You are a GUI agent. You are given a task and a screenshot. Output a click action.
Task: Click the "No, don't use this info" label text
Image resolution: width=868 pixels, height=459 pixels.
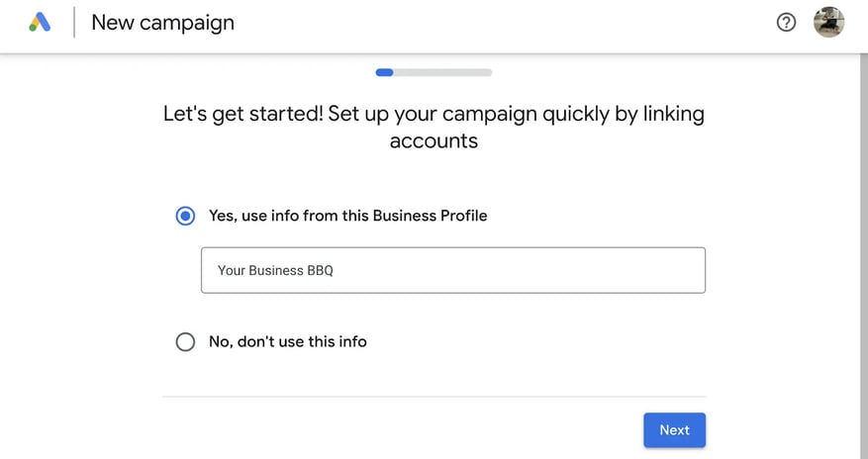pyautogui.click(x=288, y=341)
